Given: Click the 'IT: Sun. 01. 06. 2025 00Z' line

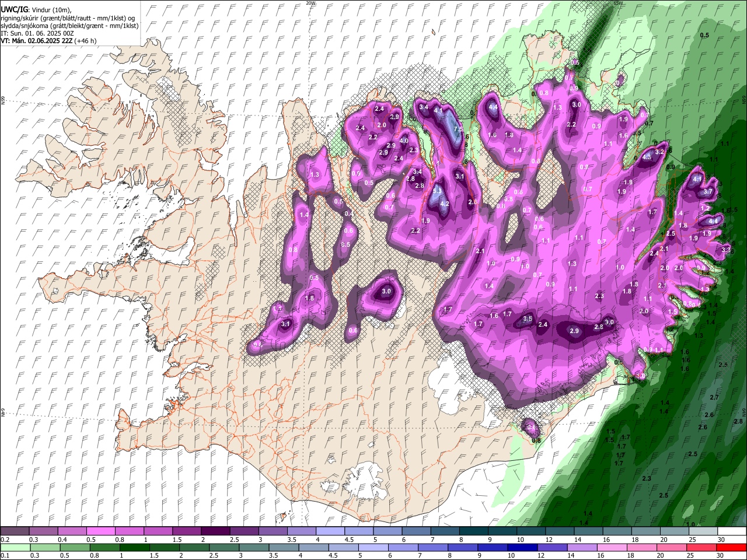Looking at the screenshot, I should tap(37, 33).
